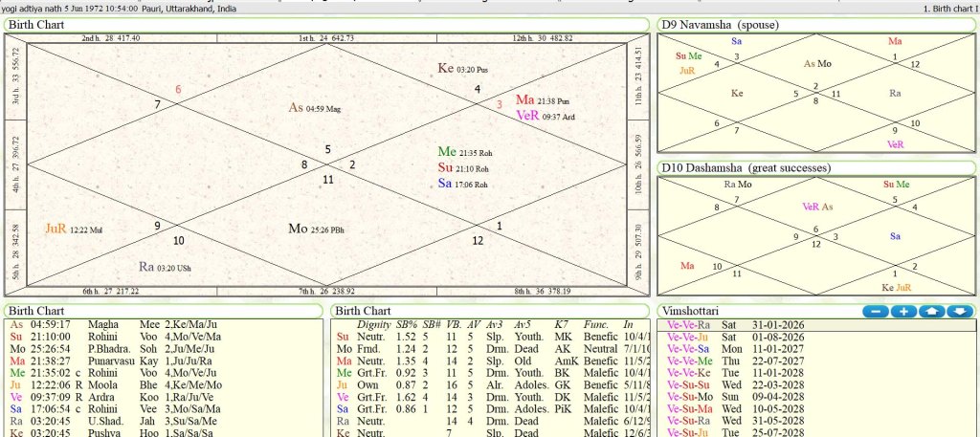The image size is (980, 437).
Task: Select the Ju retrograde row in planet list
Action: point(164,385)
